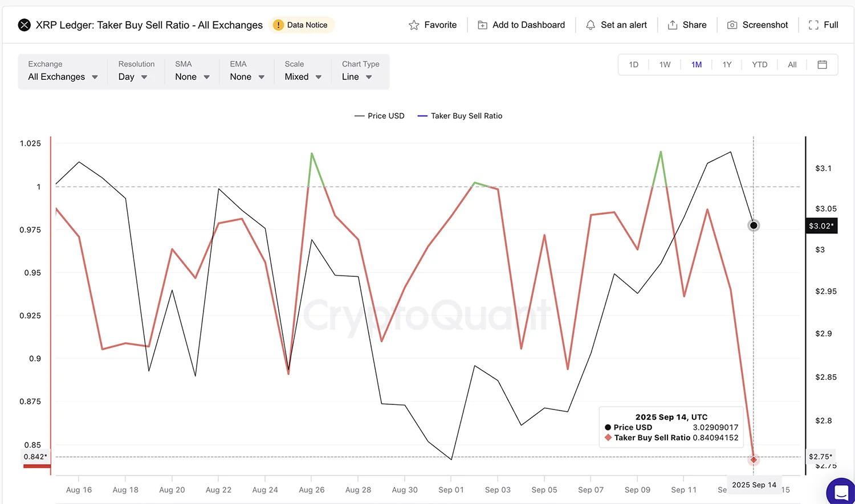Click the Favorite star icon
The width and height of the screenshot is (855, 504).
[x=414, y=25]
